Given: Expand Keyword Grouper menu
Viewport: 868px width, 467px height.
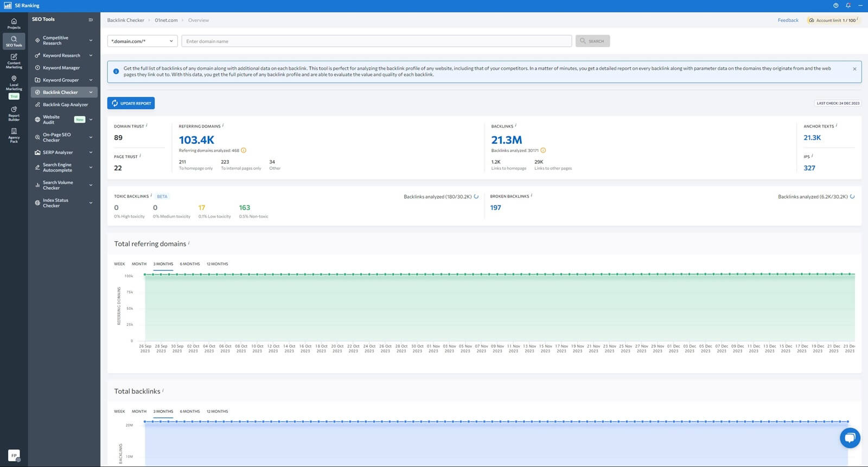Looking at the screenshot, I should (91, 80).
